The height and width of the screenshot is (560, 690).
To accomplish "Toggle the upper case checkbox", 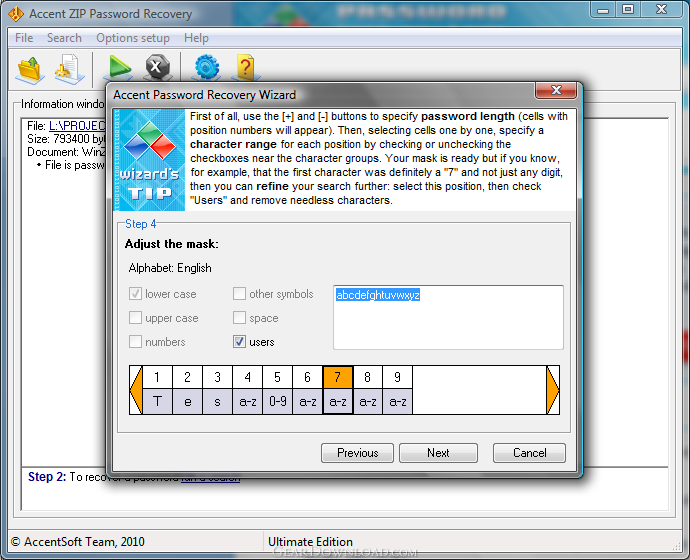I will coord(136,318).
